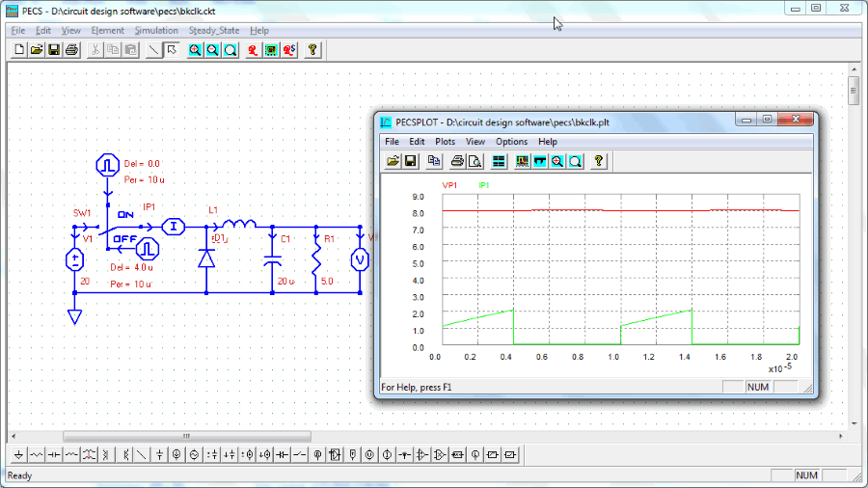
Task: Pick the voltmeter element from bottom palette
Action: pos(369,455)
